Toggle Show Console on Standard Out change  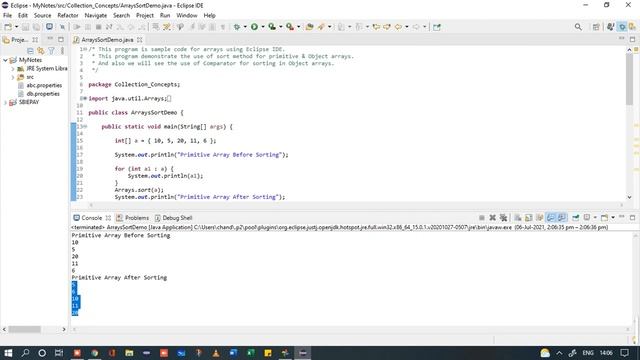click(x=551, y=218)
